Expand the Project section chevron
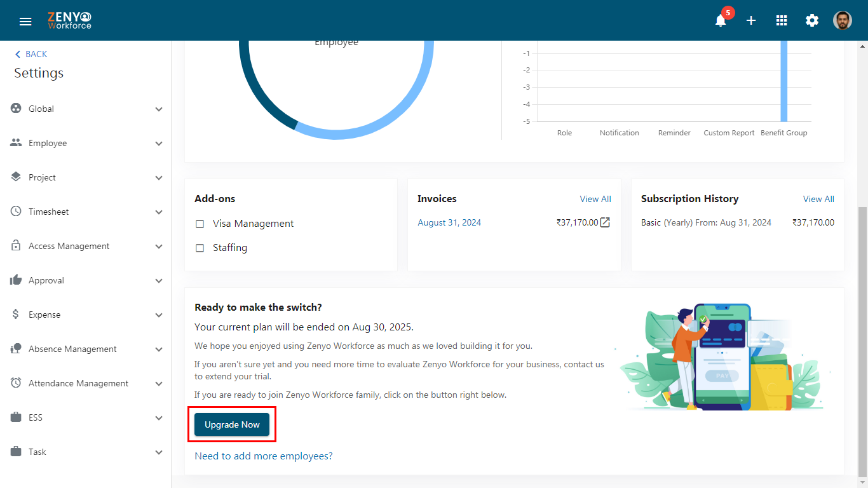The width and height of the screenshot is (868, 488). 159,178
